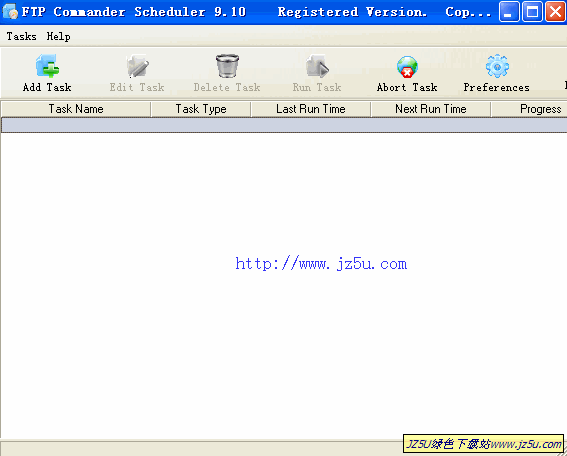
Task: Click the Next Run Time column header
Action: pyautogui.click(x=431, y=109)
